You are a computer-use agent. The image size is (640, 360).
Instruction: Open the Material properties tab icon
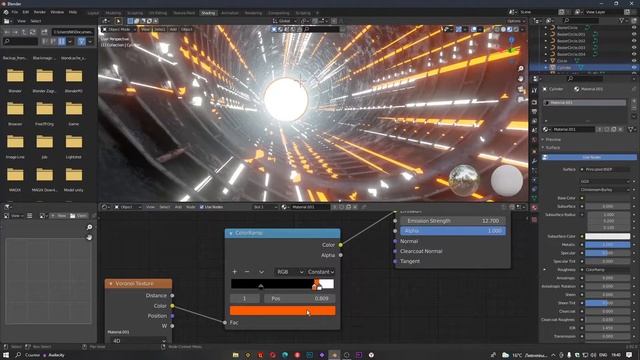[534, 208]
